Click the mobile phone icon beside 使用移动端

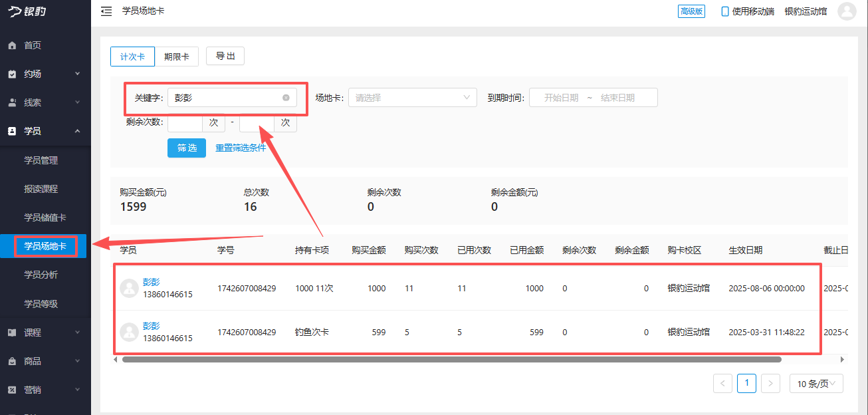(x=725, y=11)
